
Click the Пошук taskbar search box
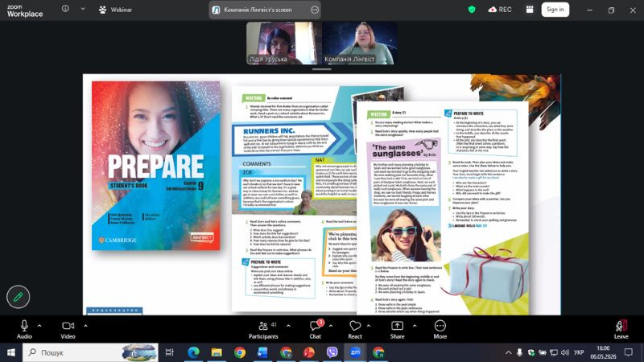[90, 352]
